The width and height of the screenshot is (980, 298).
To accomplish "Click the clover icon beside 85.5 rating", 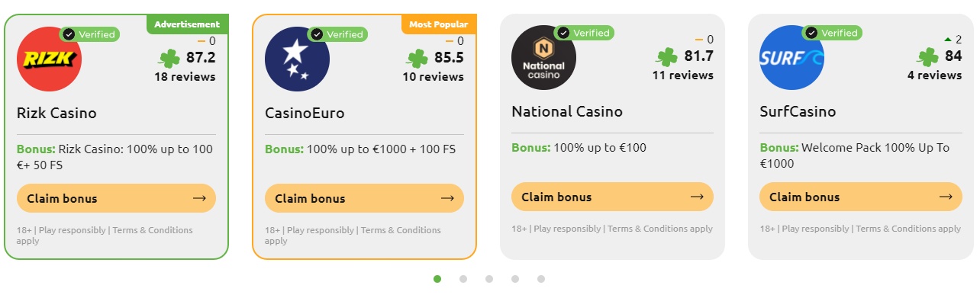I will (417, 58).
